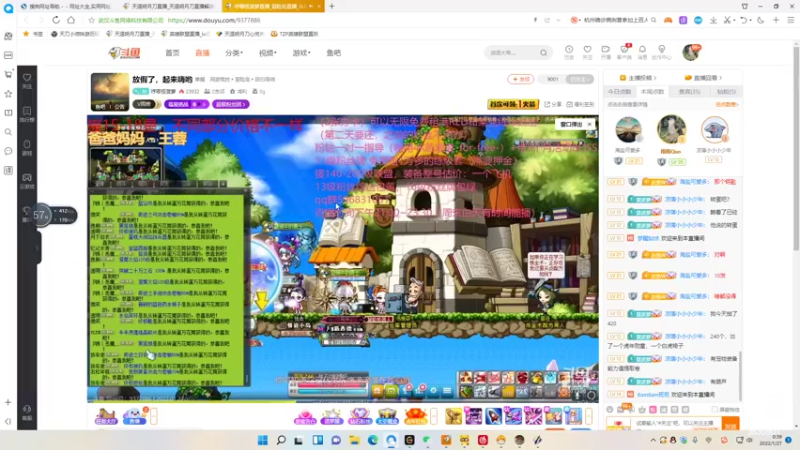Image resolution: width=800 pixels, height=450 pixels.
Task: Click the 分享 share link
Action: pyautogui.click(x=553, y=104)
